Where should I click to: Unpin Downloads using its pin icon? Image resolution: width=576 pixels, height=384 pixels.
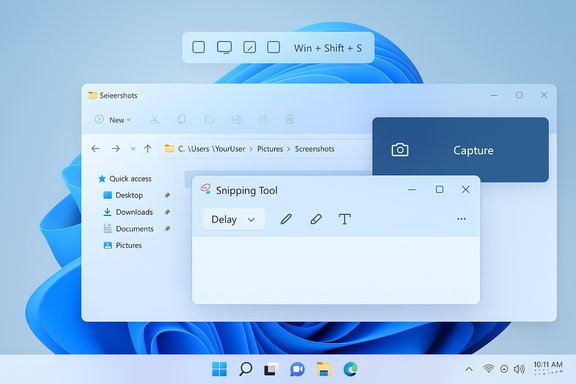pos(167,212)
